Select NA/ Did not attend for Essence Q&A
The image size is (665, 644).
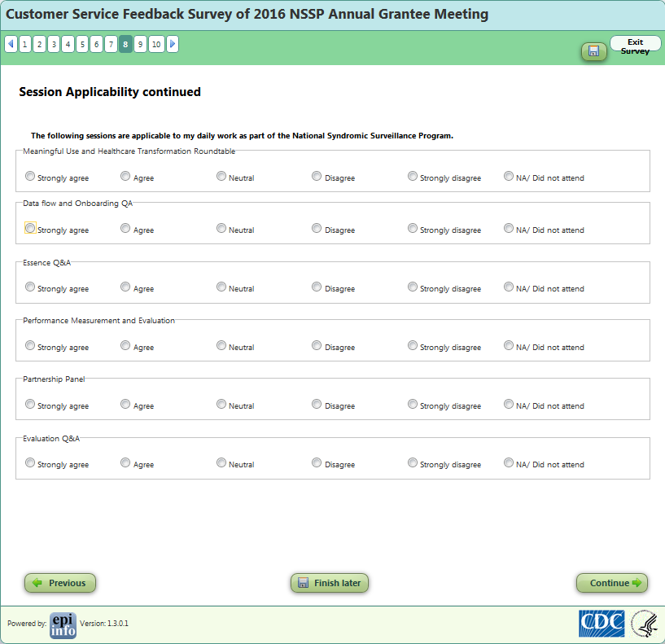point(509,287)
